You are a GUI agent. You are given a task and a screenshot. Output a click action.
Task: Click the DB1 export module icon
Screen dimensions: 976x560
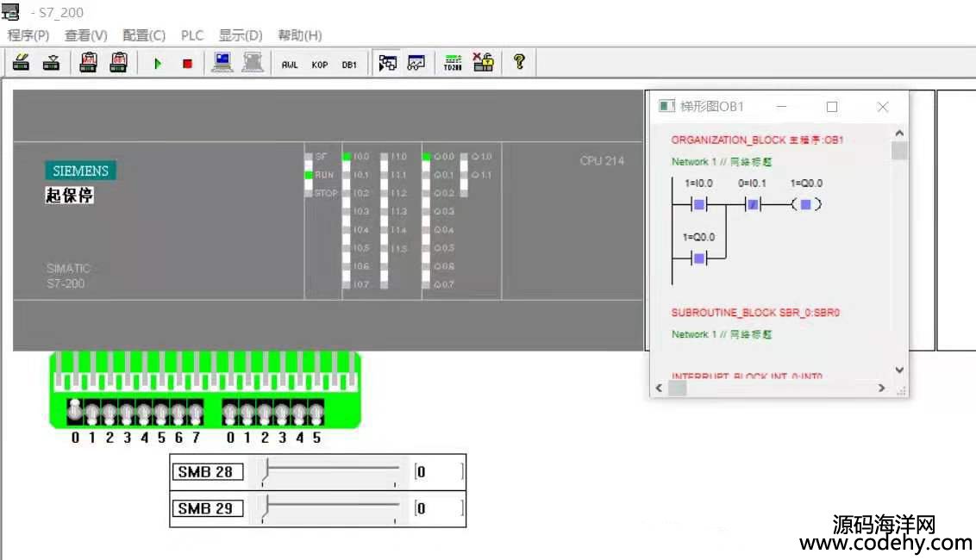pos(118,63)
